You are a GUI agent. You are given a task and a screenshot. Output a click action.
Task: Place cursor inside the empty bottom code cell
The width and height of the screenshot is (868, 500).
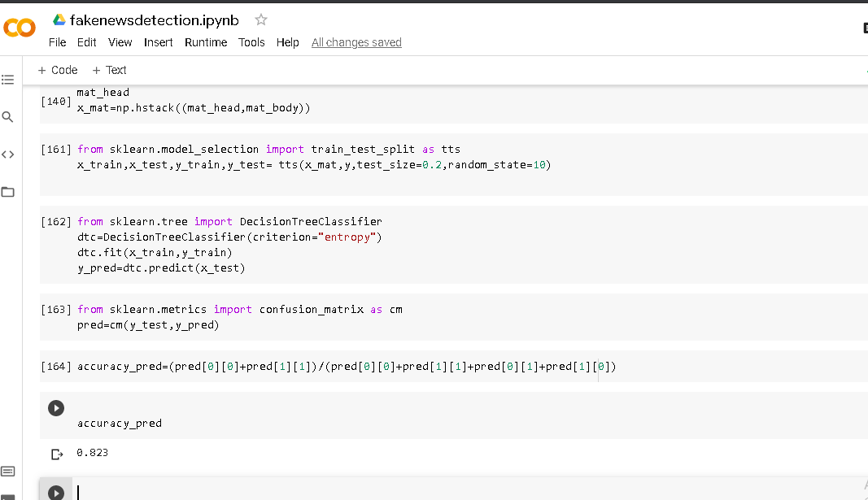tap(244, 492)
